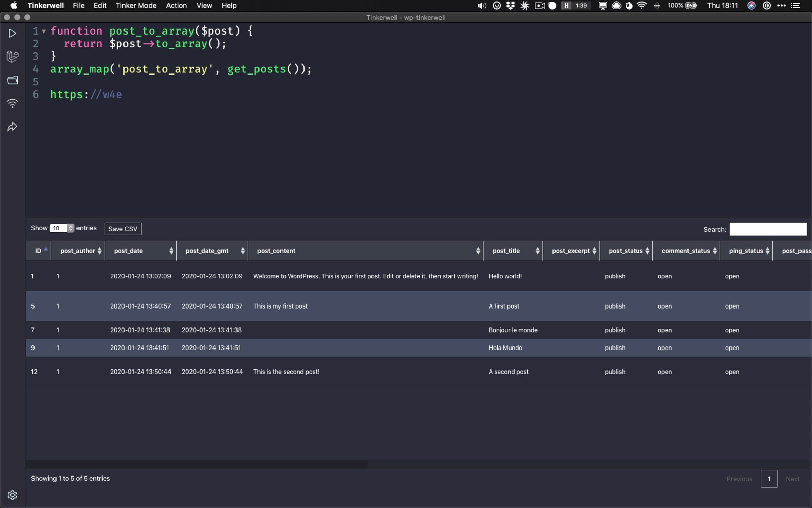812x508 pixels.
Task: Click the 'Welcome to WordPress' content cell
Action: [x=366, y=276]
